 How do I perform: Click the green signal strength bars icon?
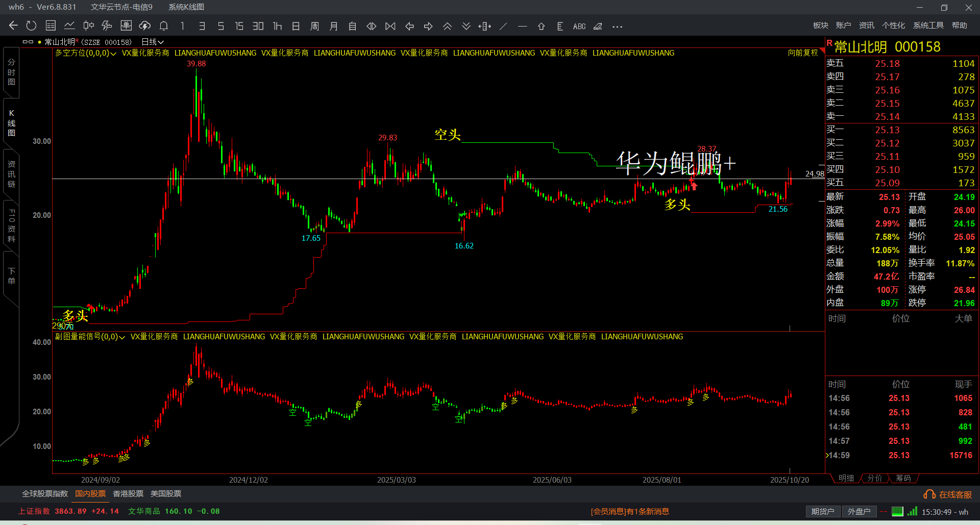click(912, 511)
